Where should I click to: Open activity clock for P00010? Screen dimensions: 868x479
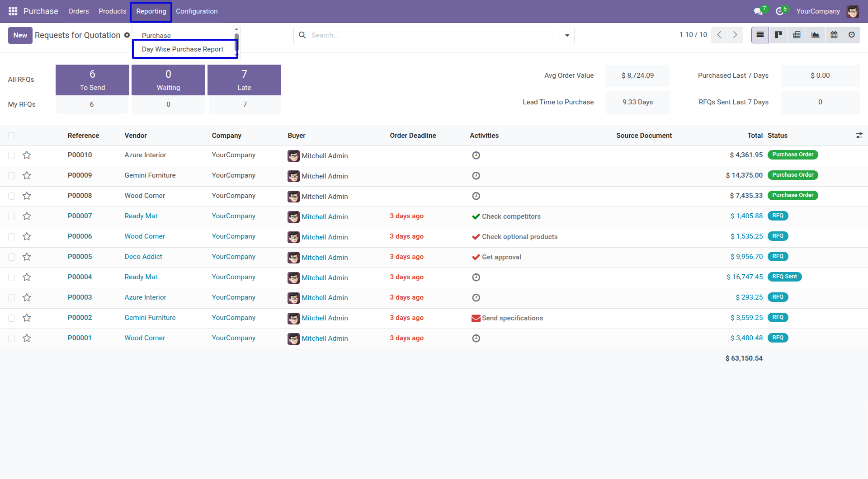pyautogui.click(x=476, y=155)
